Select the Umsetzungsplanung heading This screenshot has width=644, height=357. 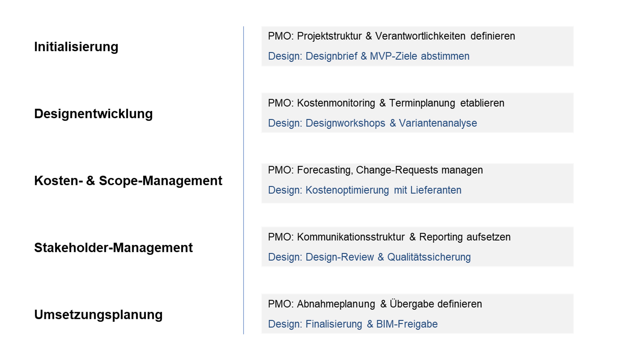point(98,315)
